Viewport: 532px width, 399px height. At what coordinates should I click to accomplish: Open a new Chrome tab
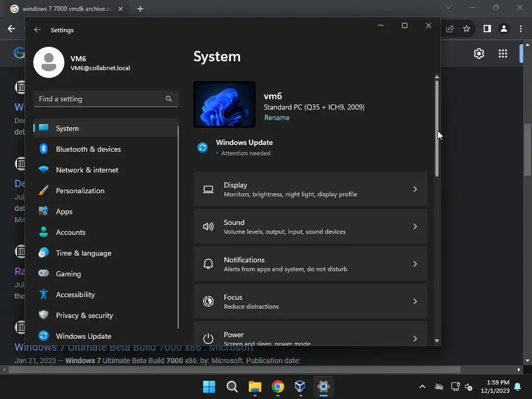[x=140, y=9]
